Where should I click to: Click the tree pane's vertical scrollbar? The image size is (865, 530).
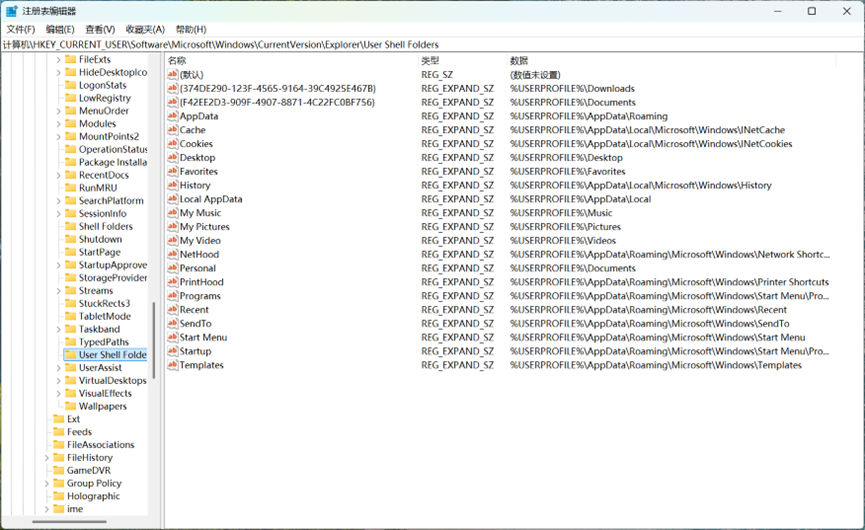pyautogui.click(x=153, y=330)
